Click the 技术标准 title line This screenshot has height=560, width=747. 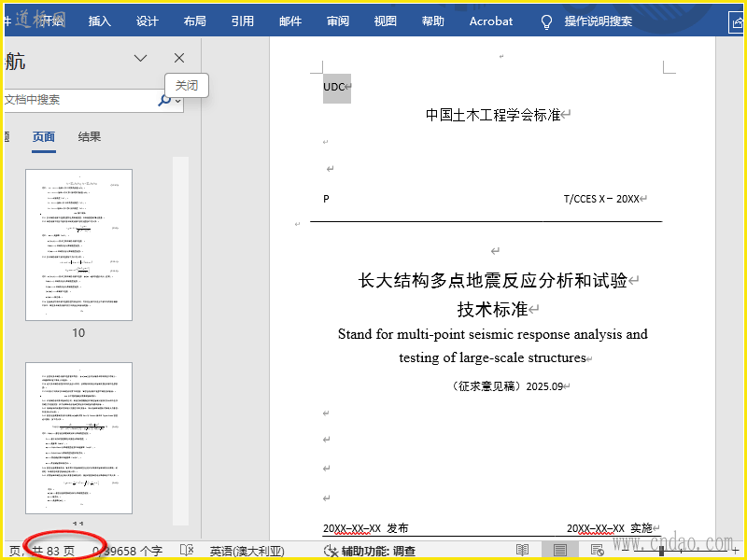coord(493,310)
